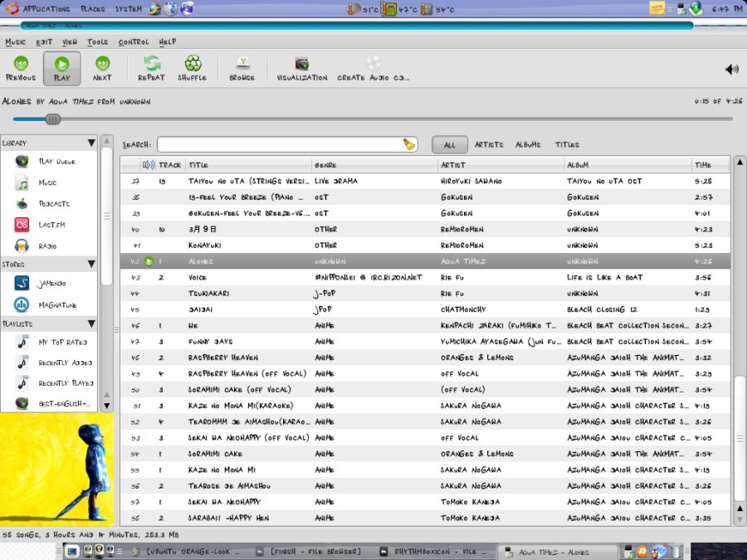Toggle Repeat mode
The height and width of the screenshot is (560, 747).
[152, 69]
